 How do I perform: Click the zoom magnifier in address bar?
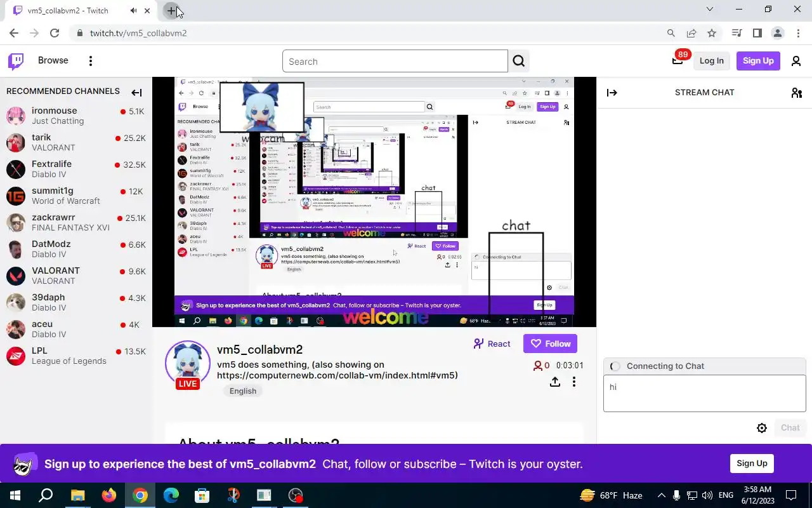click(671, 33)
